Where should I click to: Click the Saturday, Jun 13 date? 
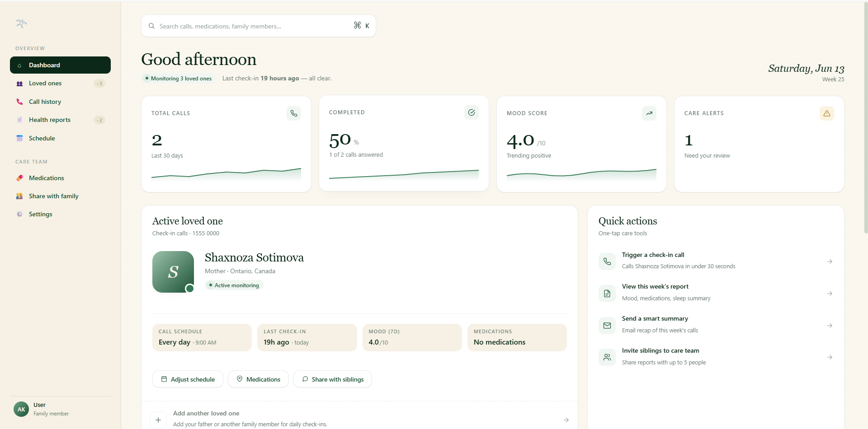tap(806, 68)
